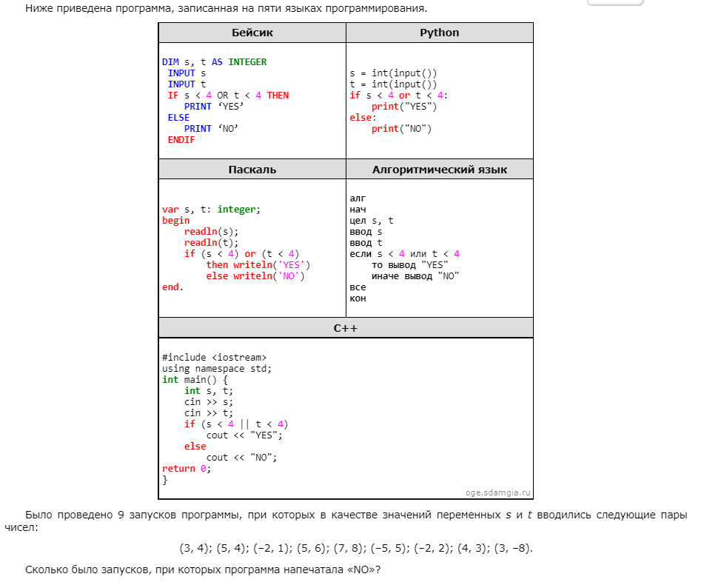Click the Бейсик table header
This screenshot has width=721, height=588.
point(252,33)
